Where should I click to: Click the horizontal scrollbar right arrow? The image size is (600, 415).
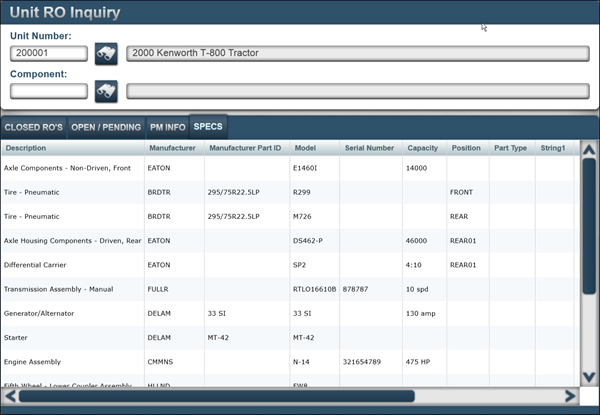click(x=569, y=396)
